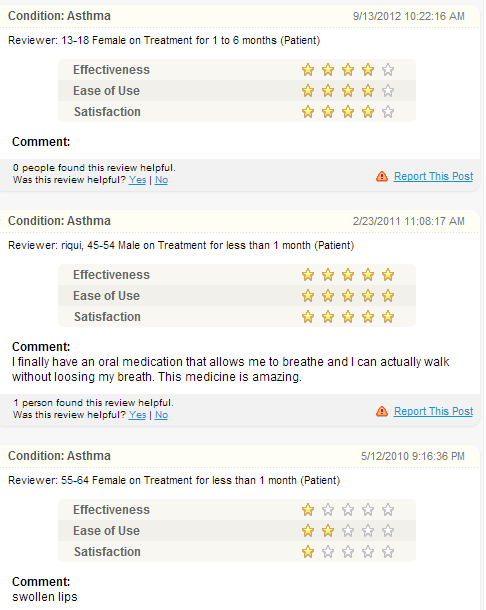
Task: Click the swollen lips comment text
Action: tap(45, 597)
